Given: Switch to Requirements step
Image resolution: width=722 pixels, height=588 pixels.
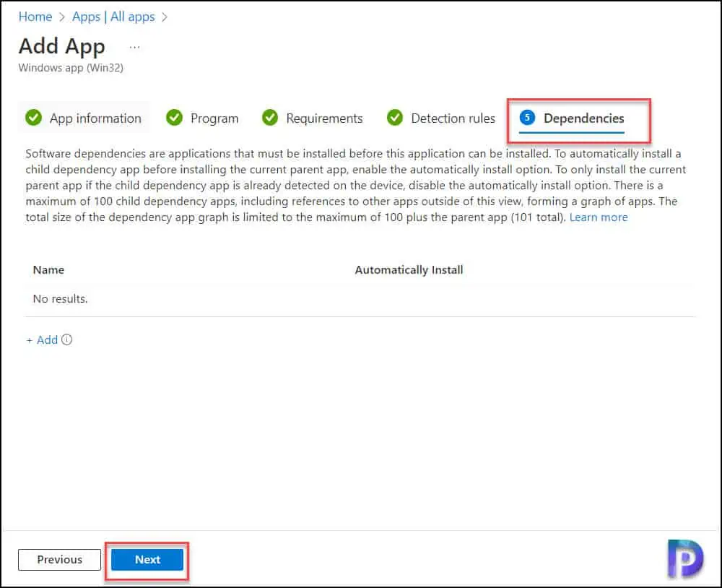Looking at the screenshot, I should 313,118.
